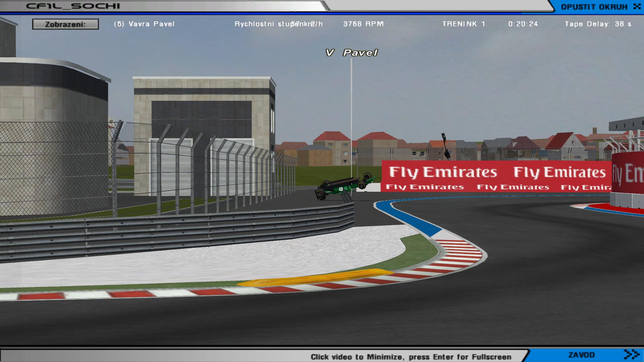Click the V Pavel driver name tag
The width and height of the screenshot is (644, 362).
coord(352,53)
